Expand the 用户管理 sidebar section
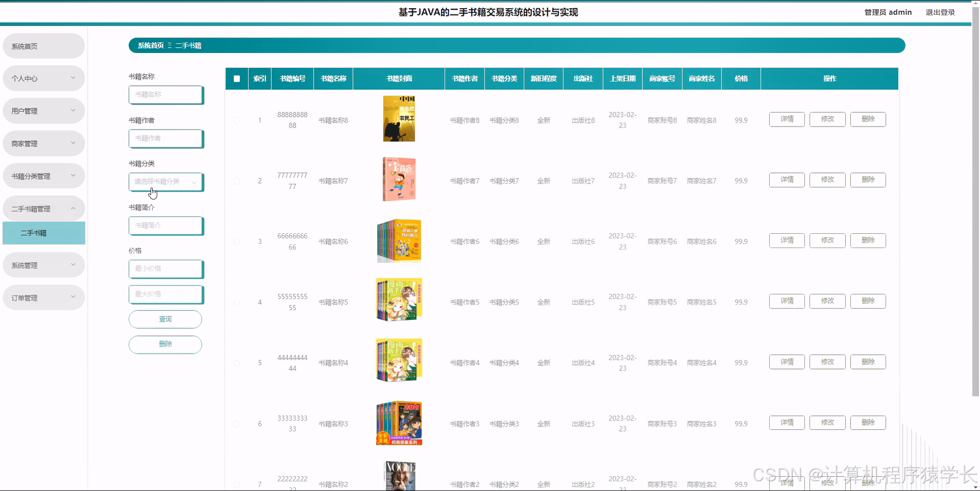 pos(43,110)
